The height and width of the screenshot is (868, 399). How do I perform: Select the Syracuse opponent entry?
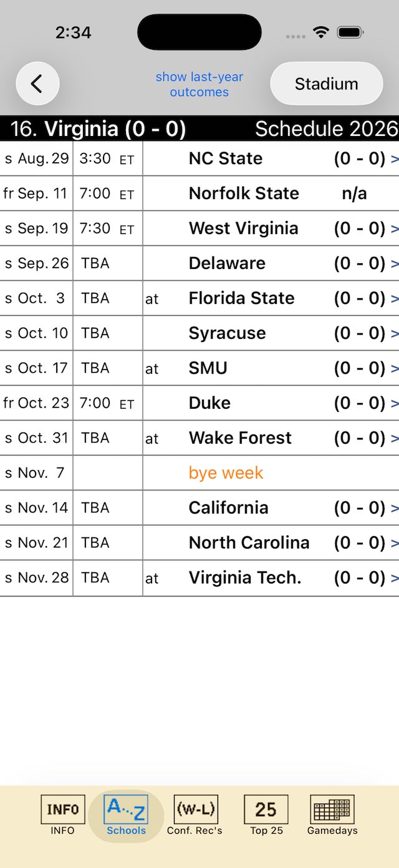(227, 333)
